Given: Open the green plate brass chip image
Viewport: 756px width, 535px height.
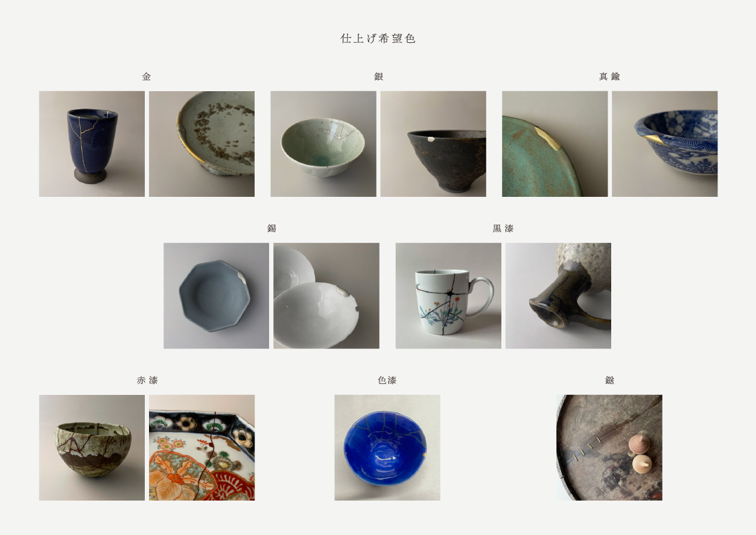Looking at the screenshot, I should 555,144.
